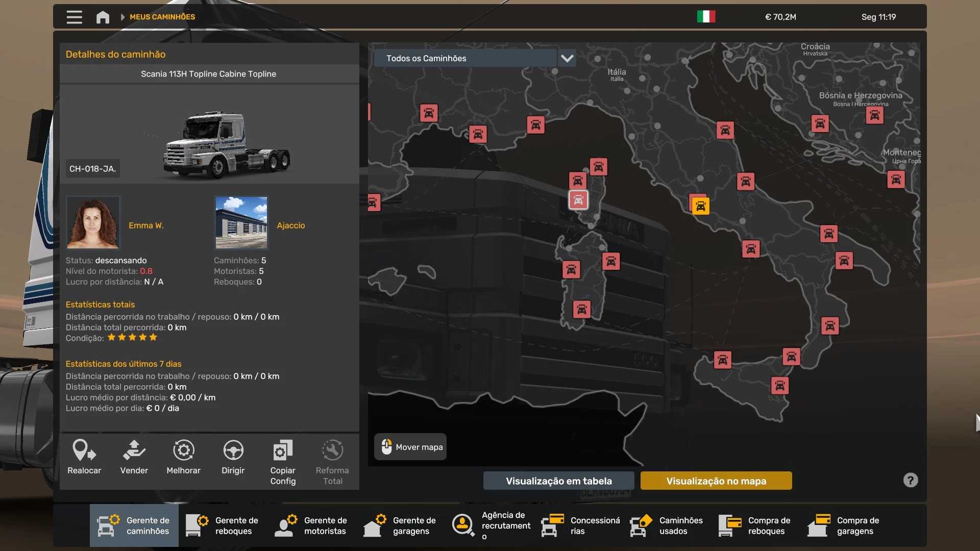Click breadcrumb arrow before Meus Caminhões

click(x=122, y=17)
